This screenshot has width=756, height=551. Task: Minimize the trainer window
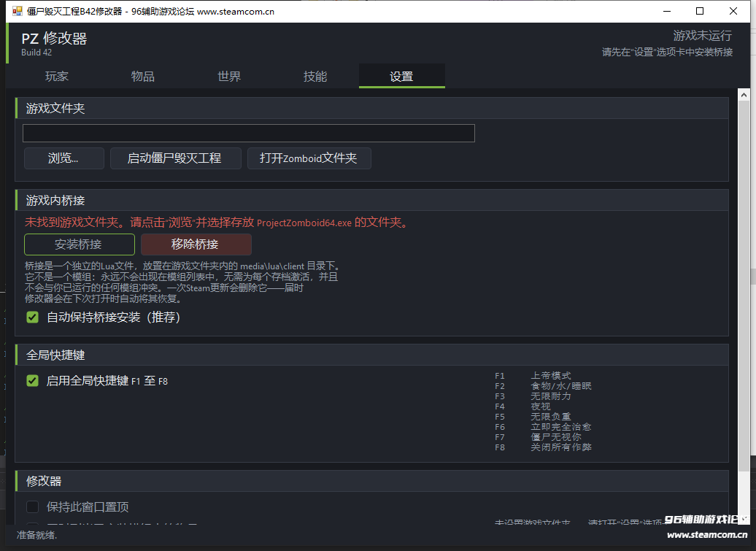point(667,11)
